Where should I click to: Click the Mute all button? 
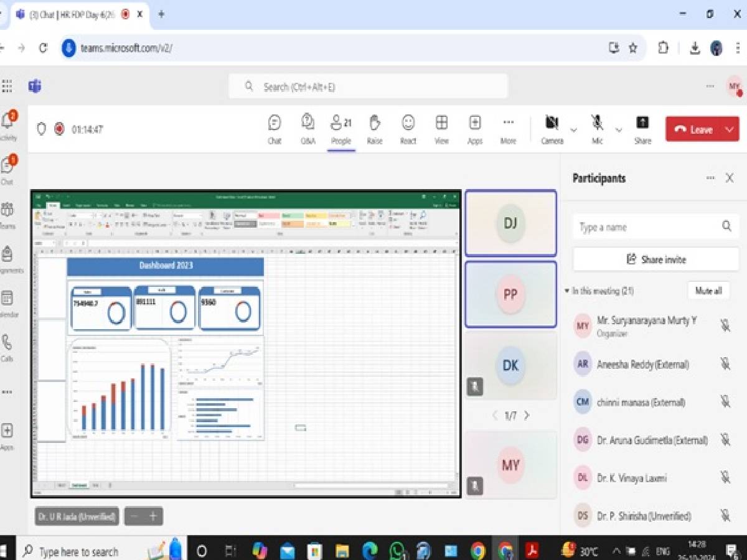[708, 291]
